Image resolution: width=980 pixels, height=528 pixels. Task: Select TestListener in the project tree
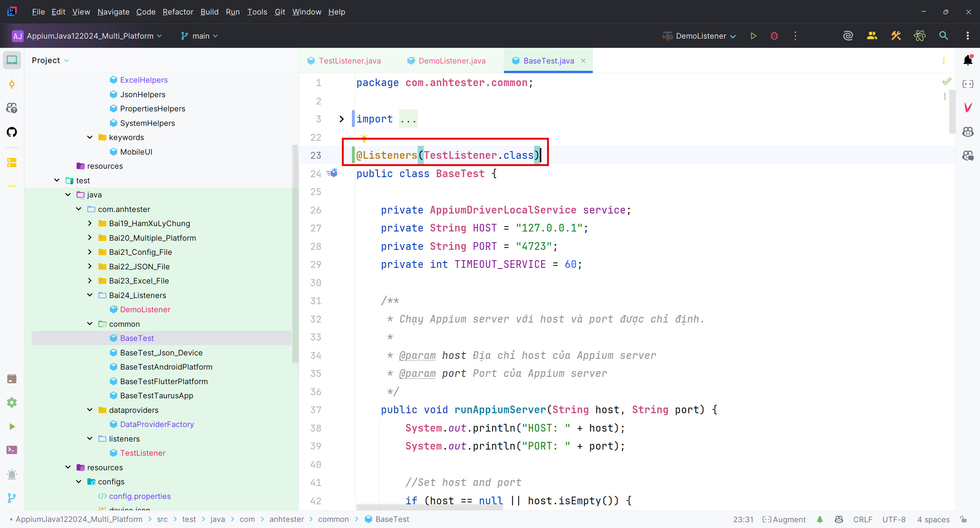(x=142, y=453)
